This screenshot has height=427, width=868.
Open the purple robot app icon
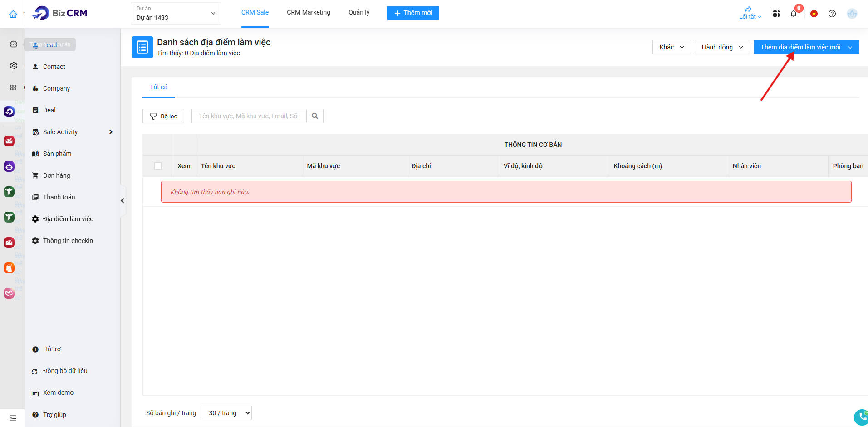[9, 166]
